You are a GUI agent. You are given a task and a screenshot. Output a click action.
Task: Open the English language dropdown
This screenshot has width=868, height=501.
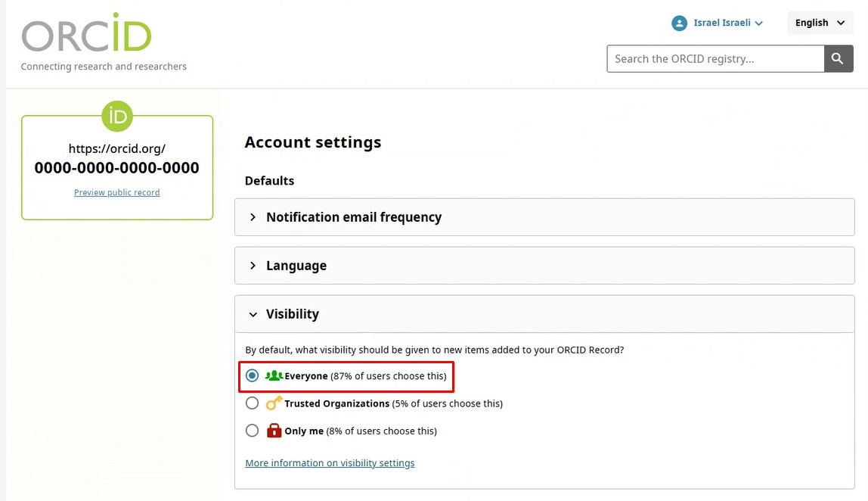(x=820, y=23)
